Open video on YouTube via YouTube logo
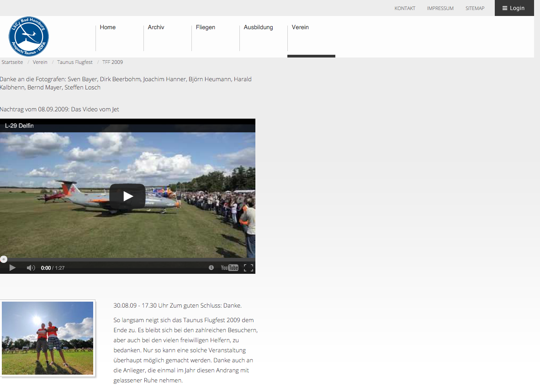 tap(230, 267)
